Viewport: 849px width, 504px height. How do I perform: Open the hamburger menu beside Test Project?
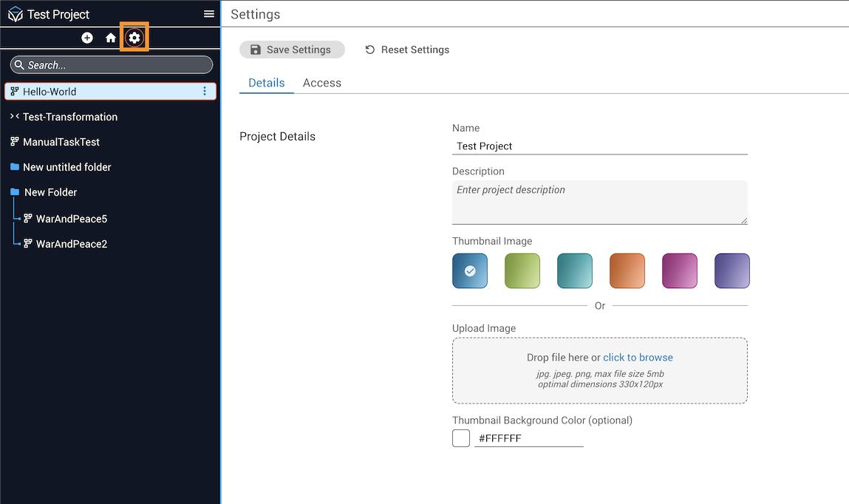click(209, 14)
